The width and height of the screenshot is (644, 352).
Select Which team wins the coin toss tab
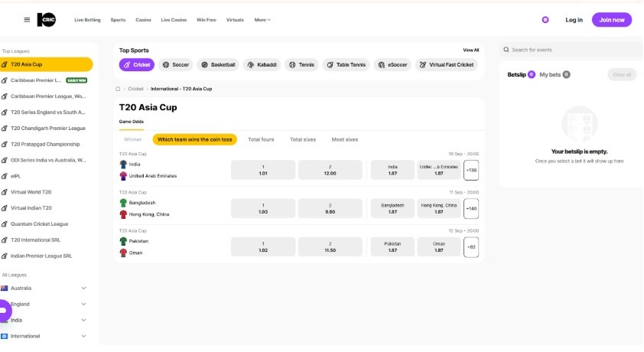[x=195, y=139]
